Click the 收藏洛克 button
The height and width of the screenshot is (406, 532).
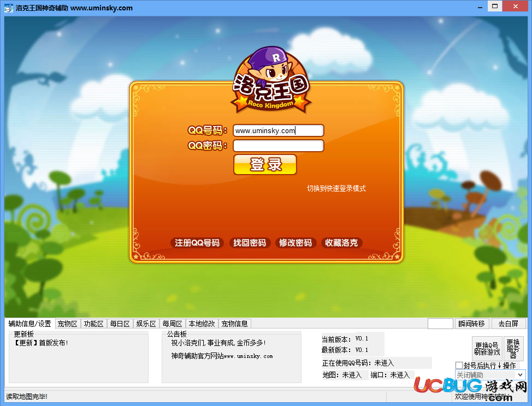tap(341, 243)
